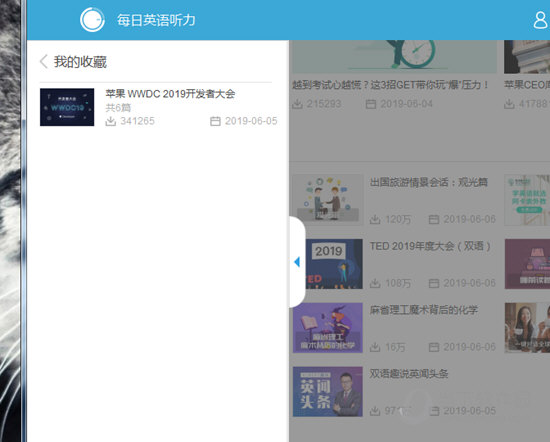Open TED 2019年度大会（双语）course
Image resolution: width=550 pixels, height=442 pixels.
430,246
